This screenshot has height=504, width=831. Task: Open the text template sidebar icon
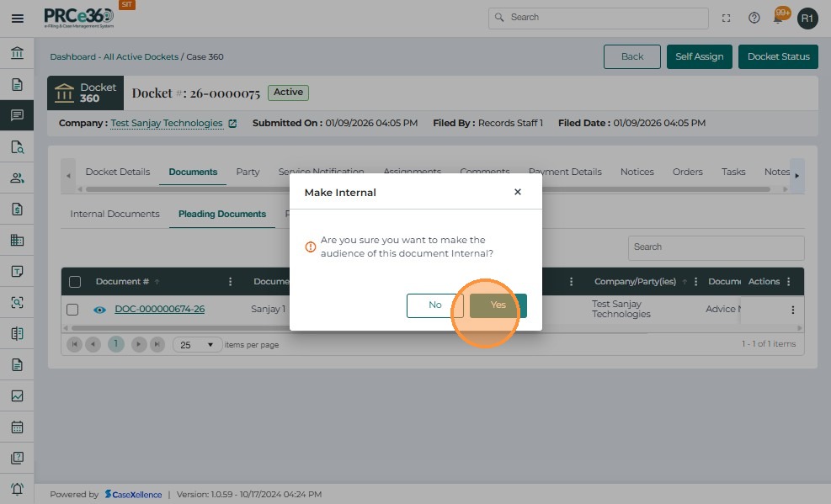(x=17, y=272)
